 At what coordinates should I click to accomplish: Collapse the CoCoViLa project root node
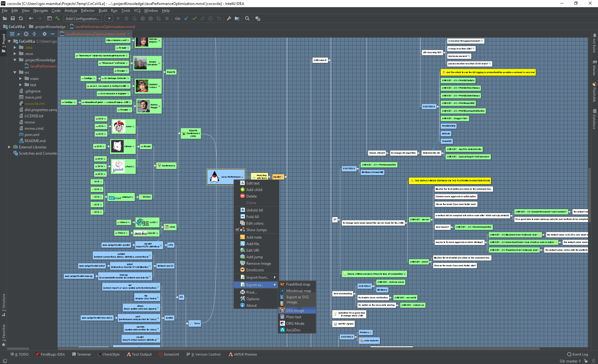pos(9,41)
